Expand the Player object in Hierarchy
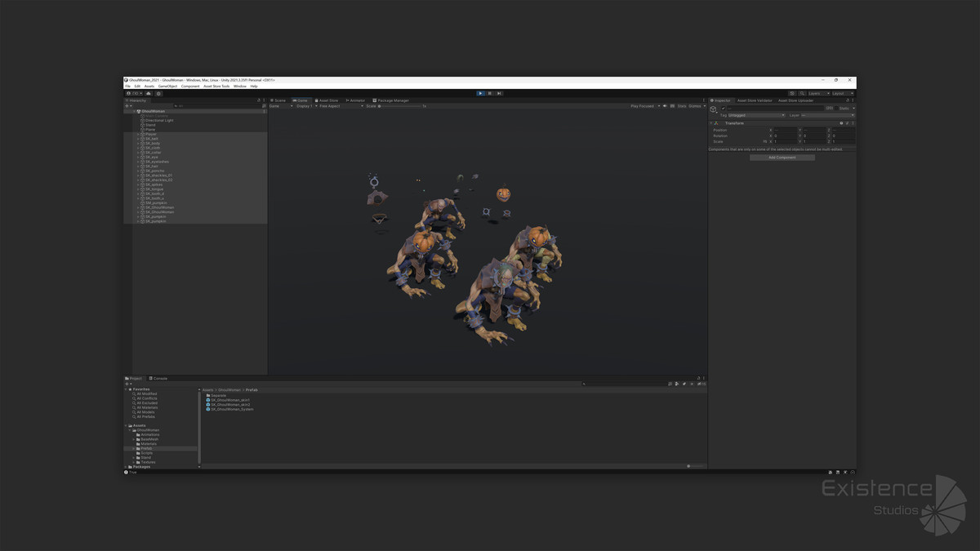 (139, 134)
